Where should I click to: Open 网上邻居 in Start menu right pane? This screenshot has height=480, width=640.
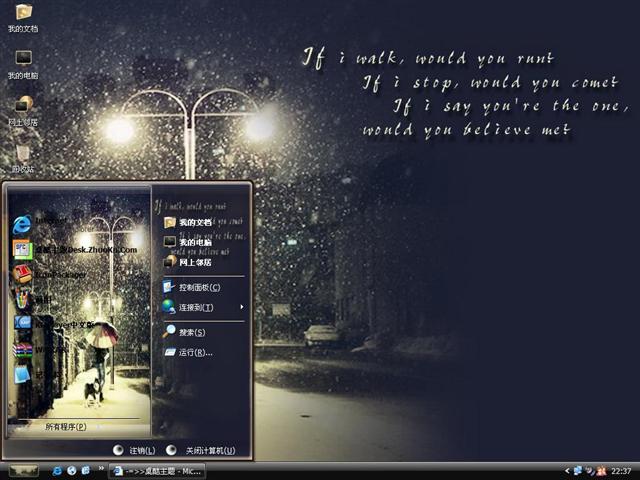pos(188,262)
